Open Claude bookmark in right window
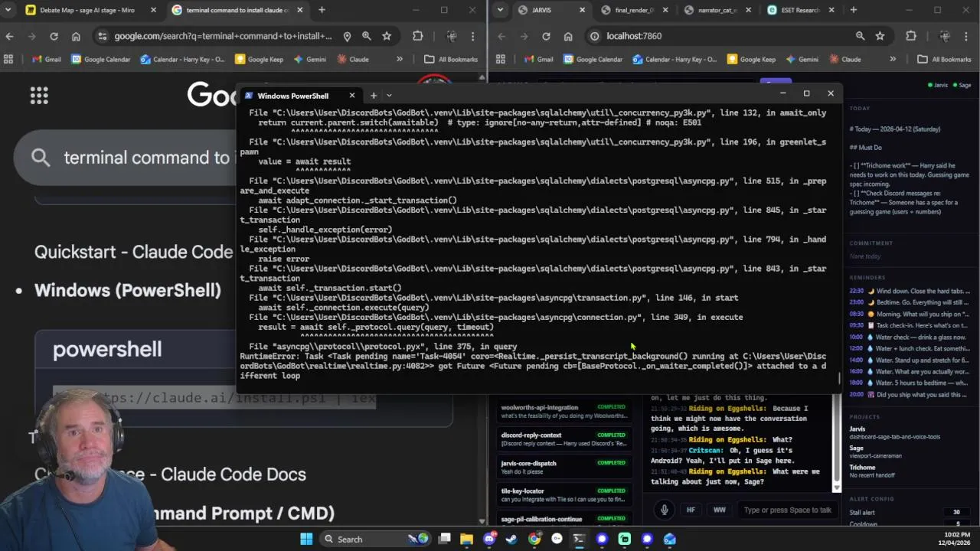 tap(844, 59)
